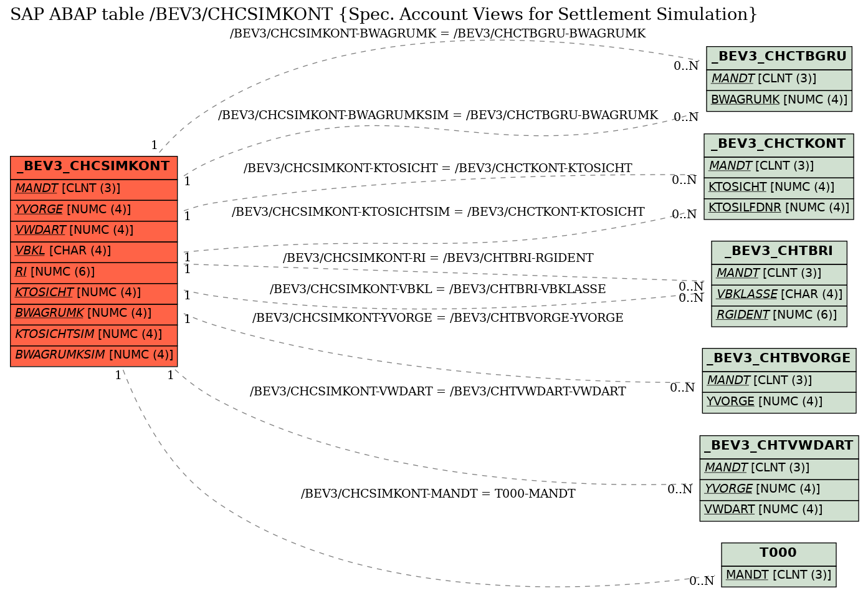The image size is (868, 593).
Task: Select YVORGE in the _BEV3_CHTBVORGE table
Action: 779,402
